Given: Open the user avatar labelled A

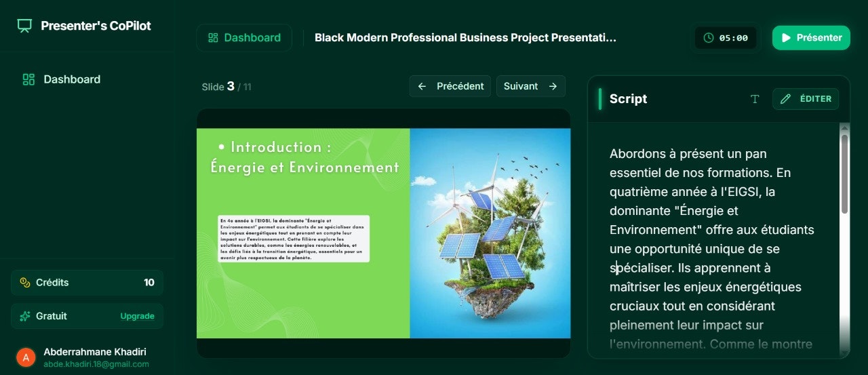Looking at the screenshot, I should pyautogui.click(x=26, y=357).
